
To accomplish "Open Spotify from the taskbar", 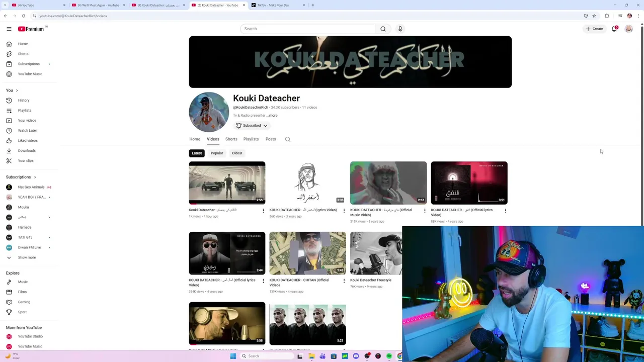I will pyautogui.click(x=389, y=356).
